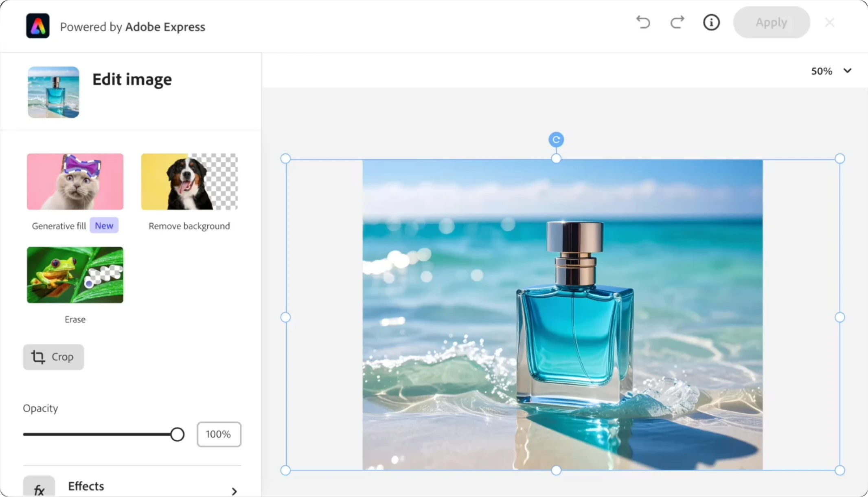Viewport: 868px width, 497px height.
Task: Click the Crop button
Action: pos(53,357)
